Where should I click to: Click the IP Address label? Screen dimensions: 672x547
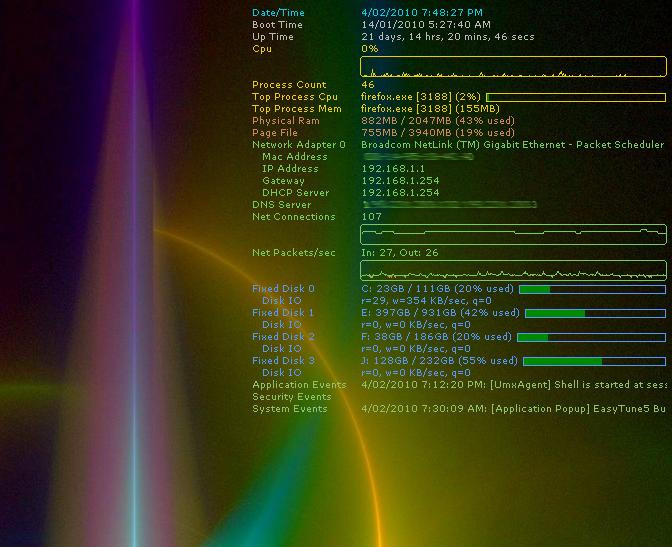(x=290, y=169)
